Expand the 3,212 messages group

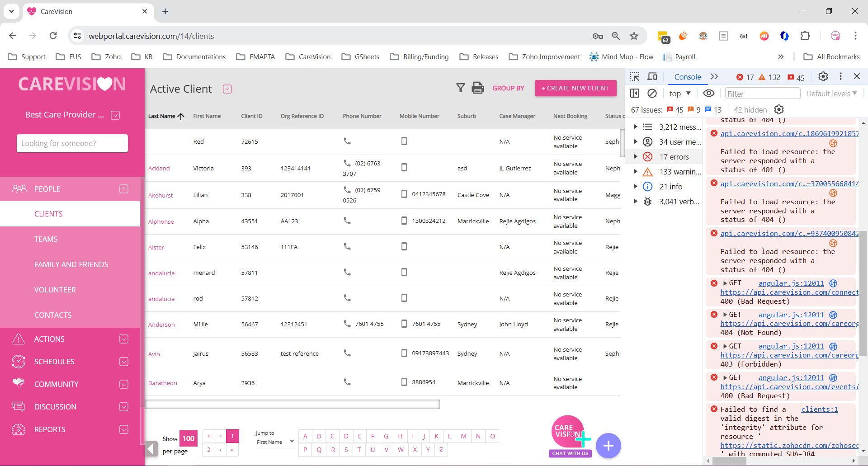pos(636,127)
